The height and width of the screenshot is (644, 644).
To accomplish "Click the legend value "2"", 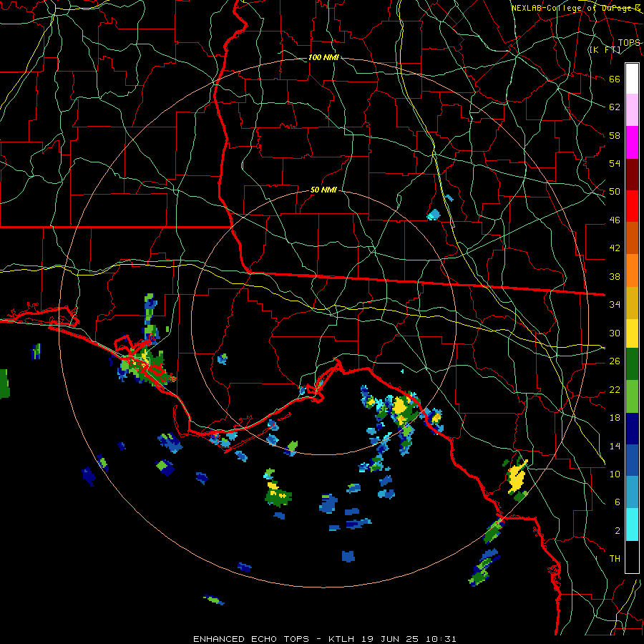I will (x=618, y=530).
